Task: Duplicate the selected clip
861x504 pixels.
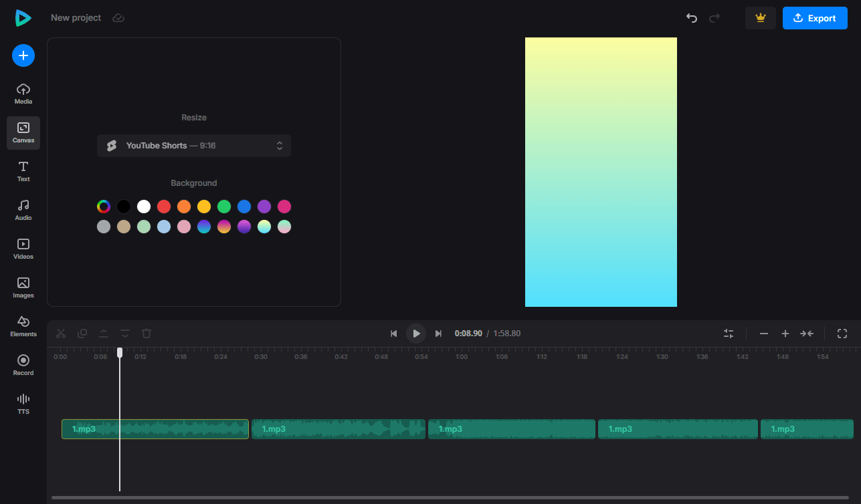Action: (82, 333)
